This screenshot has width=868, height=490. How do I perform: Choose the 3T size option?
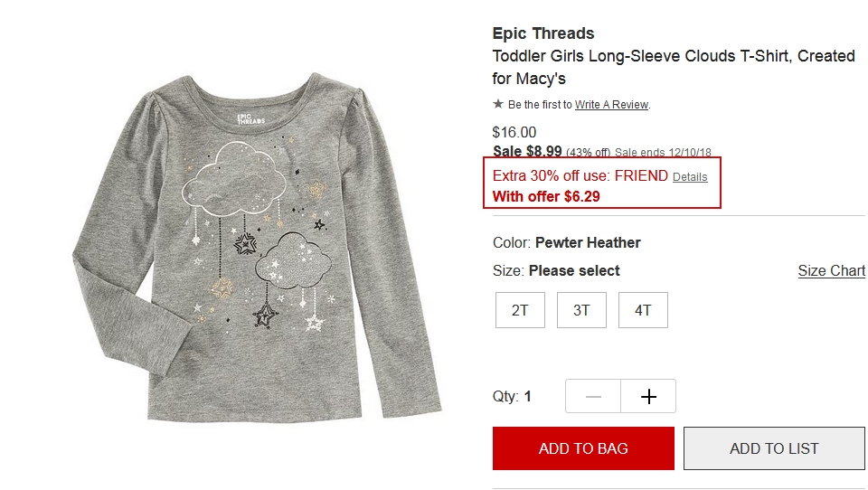[581, 310]
